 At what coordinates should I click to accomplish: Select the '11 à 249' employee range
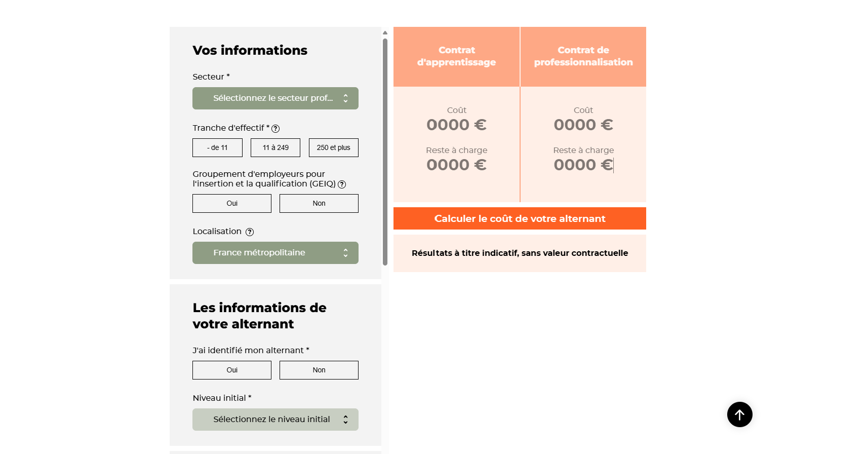pos(275,147)
